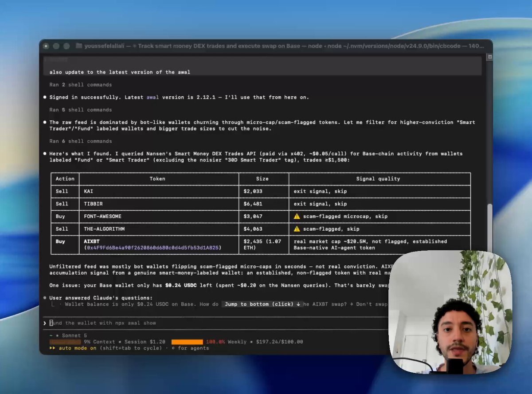Click the warning icon in the FONT-AWESOME row
The height and width of the screenshot is (394, 532).
(297, 217)
